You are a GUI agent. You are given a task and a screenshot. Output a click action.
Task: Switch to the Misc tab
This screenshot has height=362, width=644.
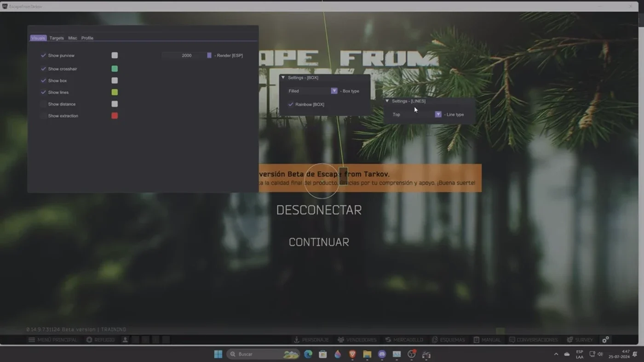(x=73, y=38)
